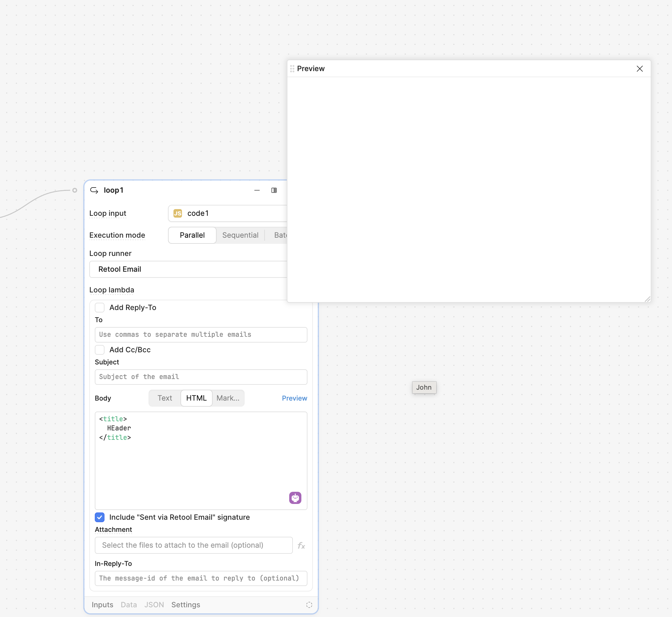Select Sequential execution mode
Screen dimensions: 672x617
pyautogui.click(x=240, y=235)
